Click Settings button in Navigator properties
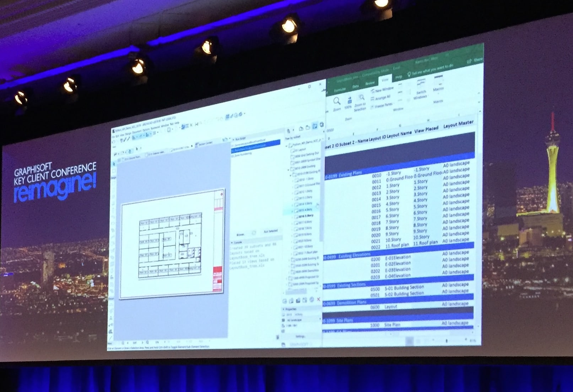Viewport: 573px width, 392px height. (x=300, y=336)
